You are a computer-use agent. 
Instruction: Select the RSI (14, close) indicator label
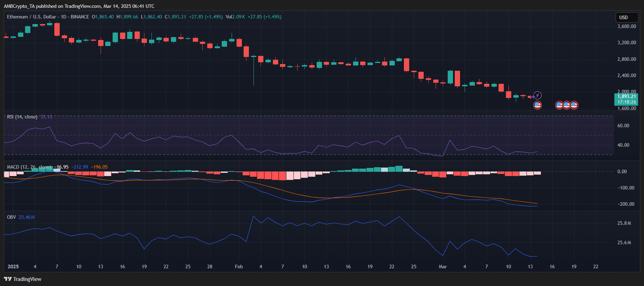(x=22, y=117)
